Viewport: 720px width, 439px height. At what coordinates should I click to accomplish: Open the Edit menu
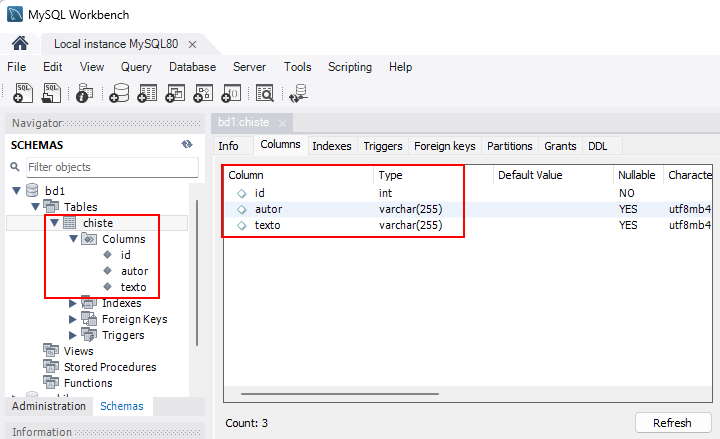[52, 67]
